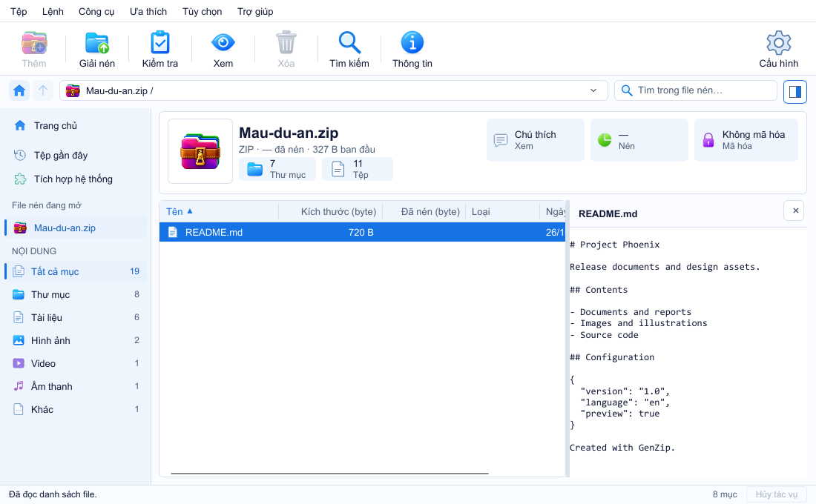Click the home icon beside the path bar
816x504 pixels.
pyautogui.click(x=19, y=90)
